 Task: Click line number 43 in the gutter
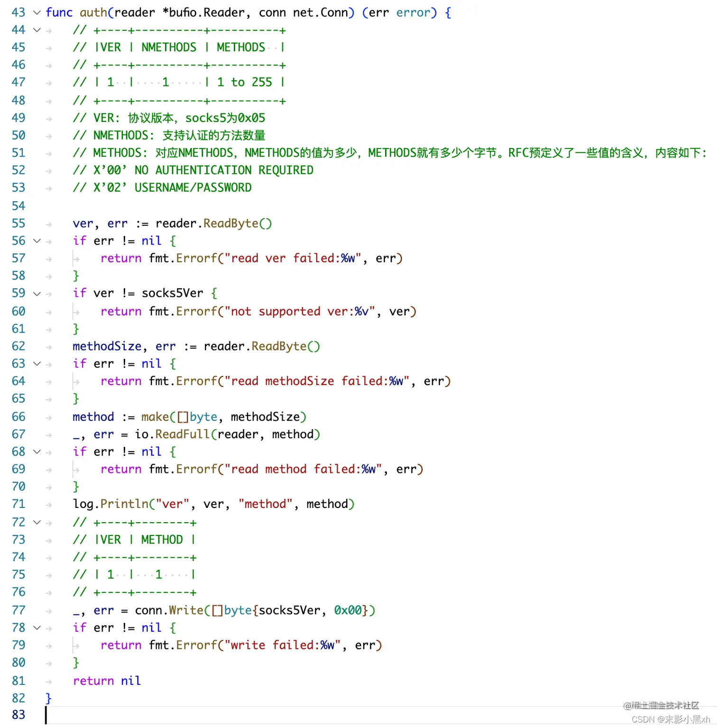(x=18, y=13)
